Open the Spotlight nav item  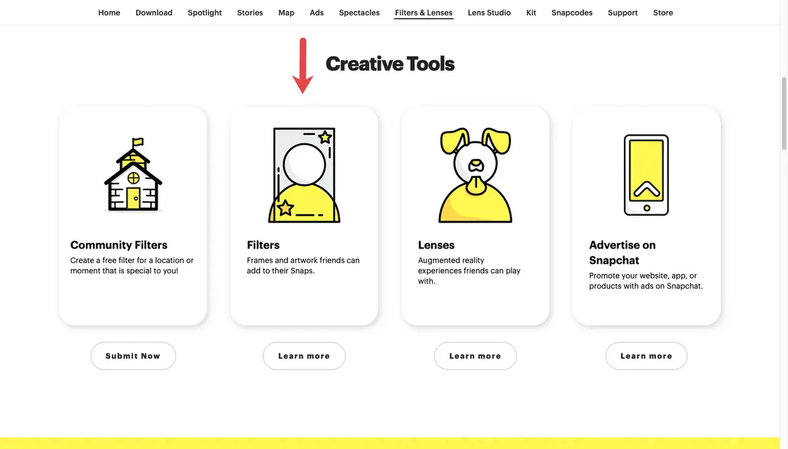click(205, 13)
